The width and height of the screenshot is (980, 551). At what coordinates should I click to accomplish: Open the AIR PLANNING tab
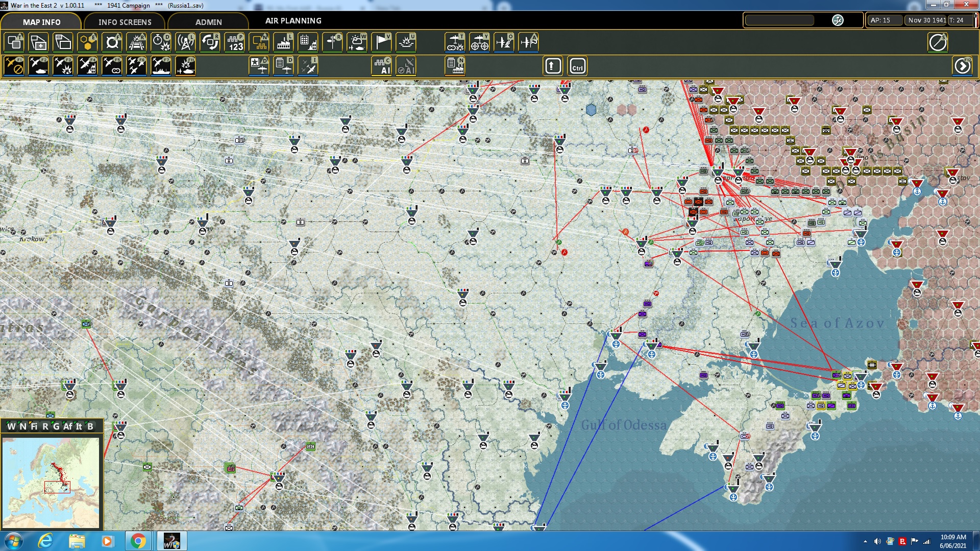tap(293, 21)
